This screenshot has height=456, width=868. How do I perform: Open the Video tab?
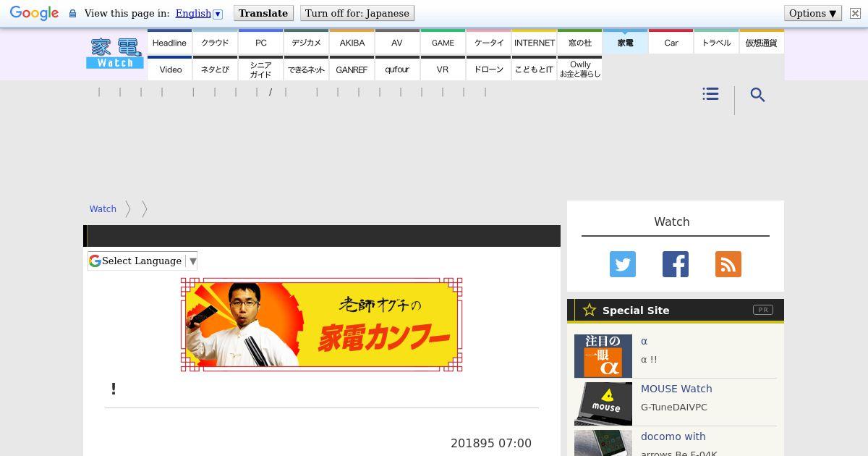pos(169,69)
